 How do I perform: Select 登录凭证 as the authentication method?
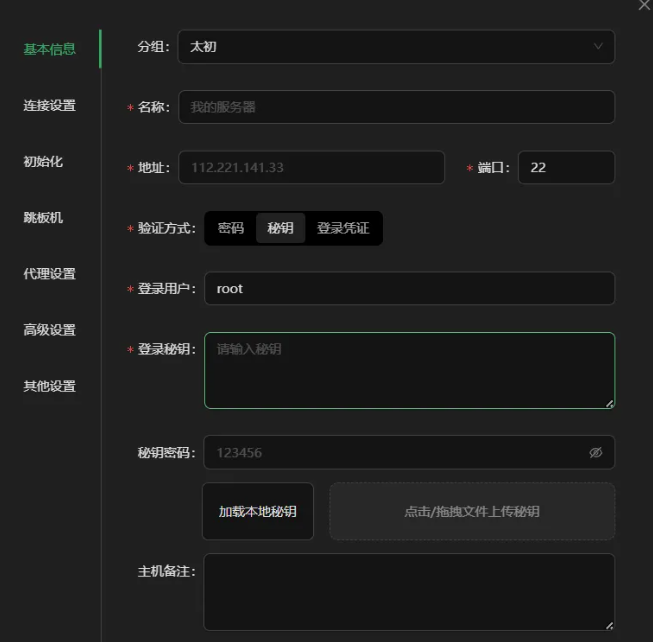[343, 228]
